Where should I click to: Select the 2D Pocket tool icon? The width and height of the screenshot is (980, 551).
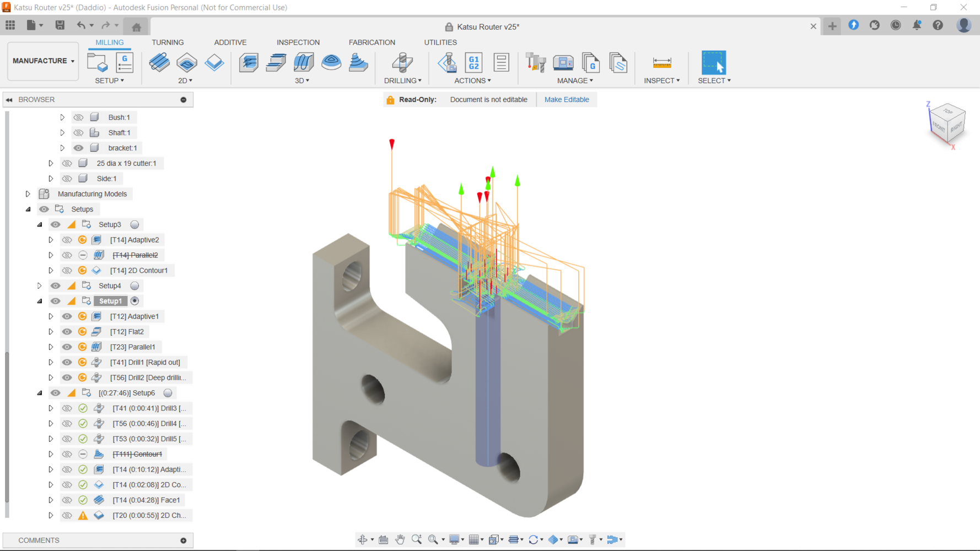(x=187, y=63)
